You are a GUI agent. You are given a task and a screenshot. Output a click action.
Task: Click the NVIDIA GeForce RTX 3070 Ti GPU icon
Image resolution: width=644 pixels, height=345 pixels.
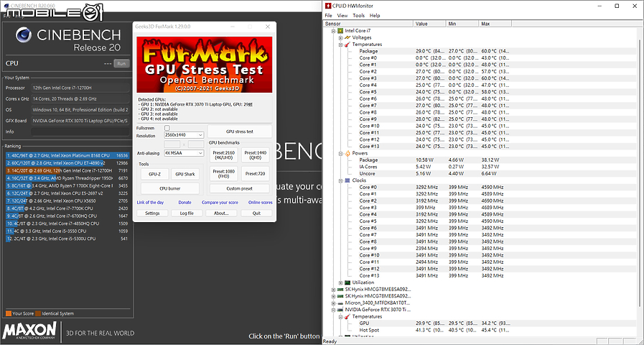tap(340, 310)
